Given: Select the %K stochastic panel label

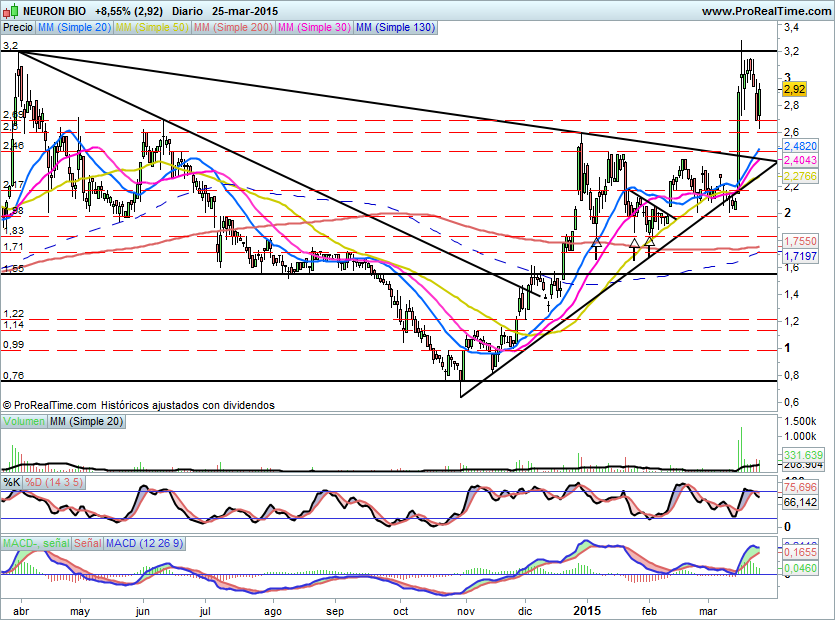Looking at the screenshot, I should 12,482.
